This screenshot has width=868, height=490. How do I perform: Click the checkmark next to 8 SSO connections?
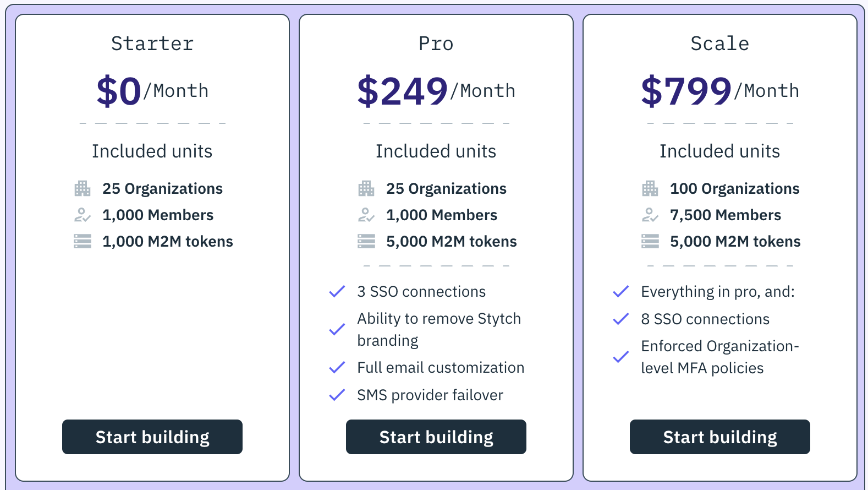[x=620, y=318]
